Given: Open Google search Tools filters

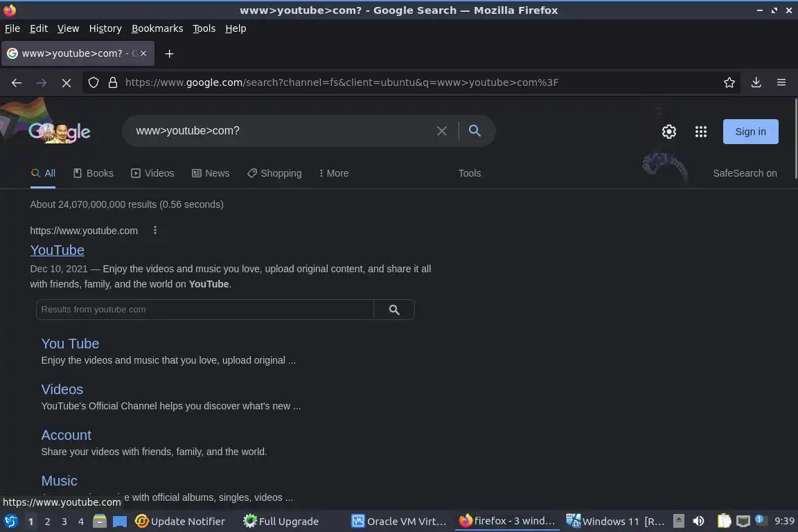Looking at the screenshot, I should (469, 173).
